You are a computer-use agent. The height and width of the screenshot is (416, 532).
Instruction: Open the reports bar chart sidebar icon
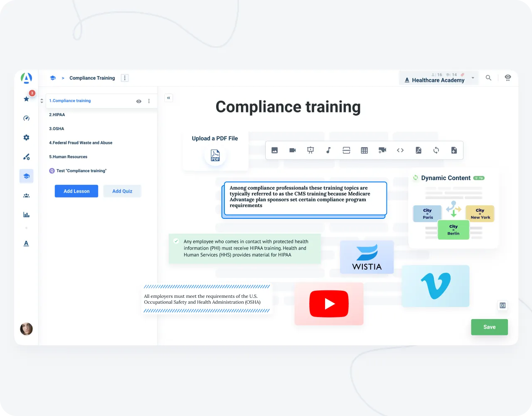pos(26,215)
